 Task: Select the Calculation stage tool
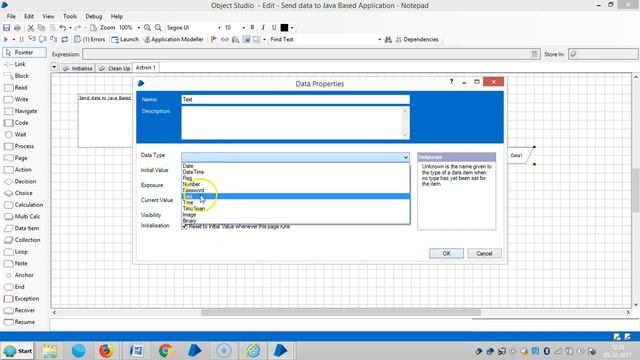pos(29,205)
